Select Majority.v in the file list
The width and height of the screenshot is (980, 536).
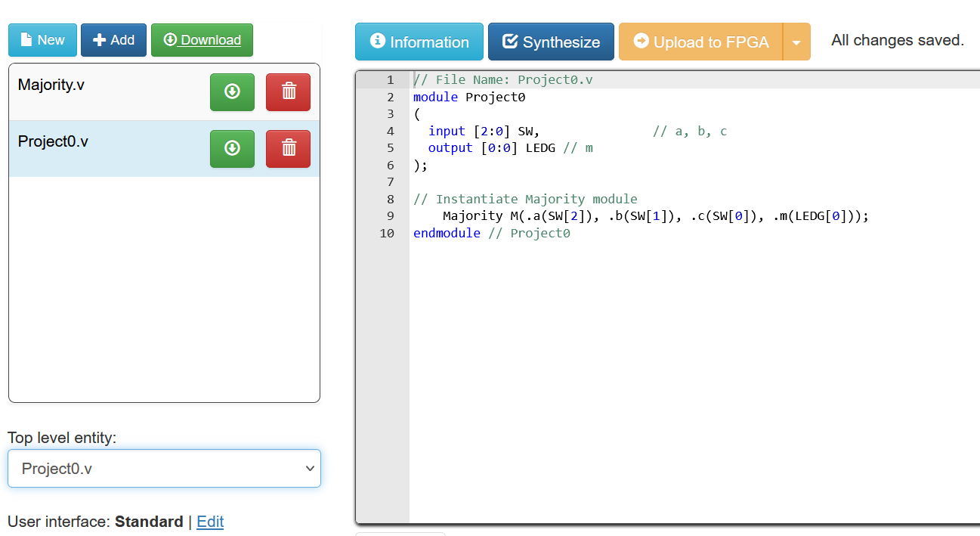(51, 85)
